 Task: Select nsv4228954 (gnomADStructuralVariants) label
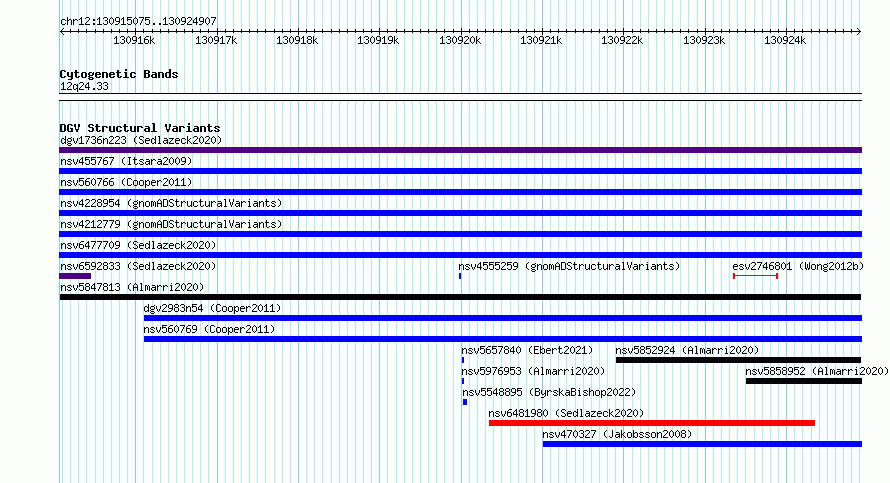[x=171, y=203]
